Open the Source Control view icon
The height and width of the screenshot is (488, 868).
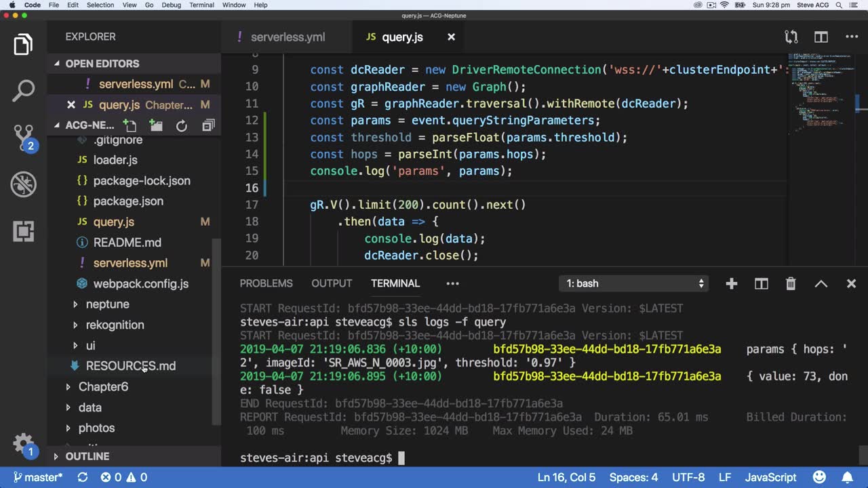23,136
